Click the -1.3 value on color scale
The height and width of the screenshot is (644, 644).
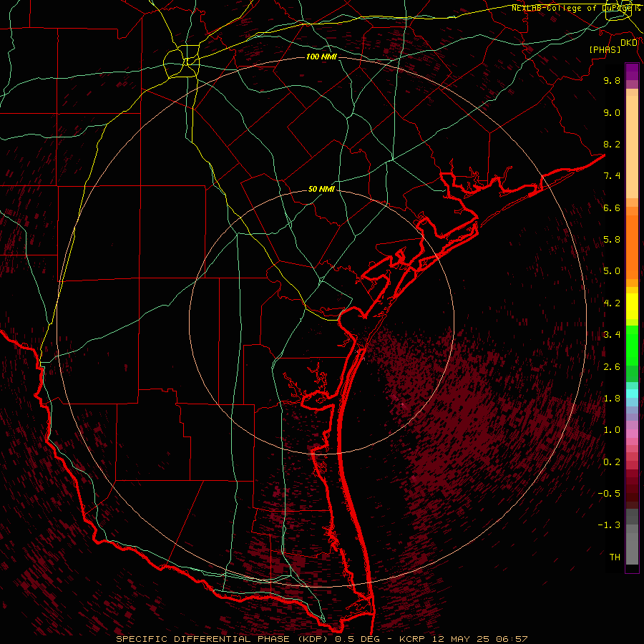click(609, 525)
